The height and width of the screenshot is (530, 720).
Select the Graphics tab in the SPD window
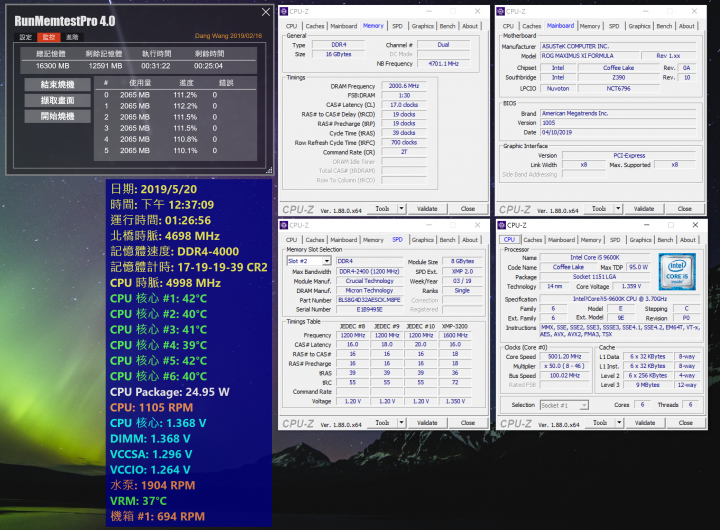pyautogui.click(x=423, y=240)
